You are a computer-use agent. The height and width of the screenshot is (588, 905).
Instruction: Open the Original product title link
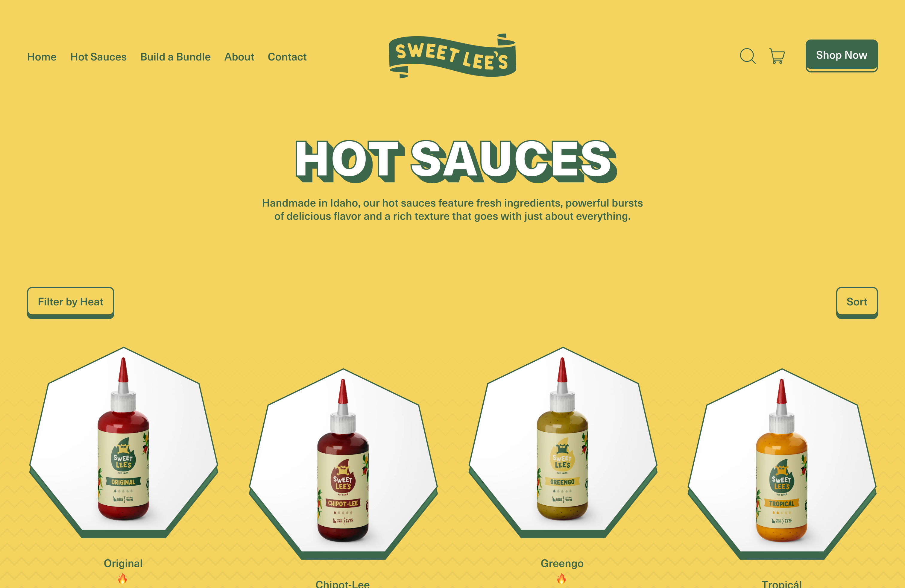point(123,563)
